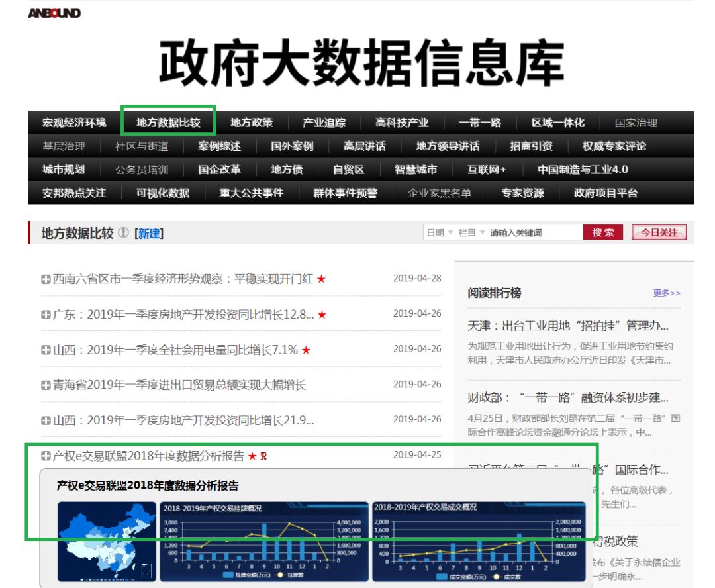Screen dimensions: 715x588
Task: Open 财政部 一带一路 融资体系 headline
Action: point(568,397)
